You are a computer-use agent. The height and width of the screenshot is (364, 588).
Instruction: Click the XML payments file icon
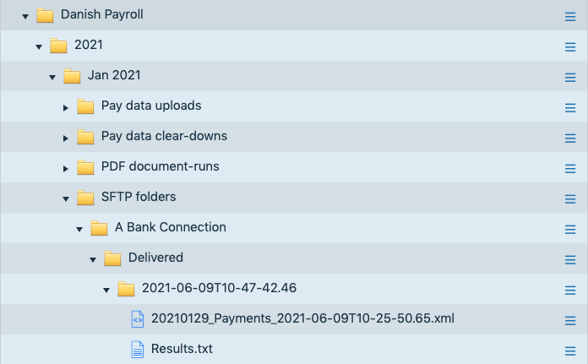(x=138, y=318)
